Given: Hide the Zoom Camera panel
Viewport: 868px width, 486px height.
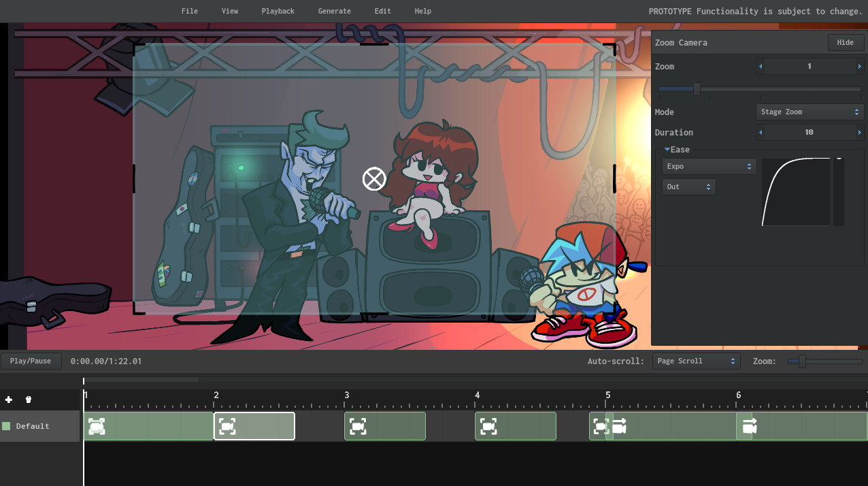Looking at the screenshot, I should coord(845,43).
